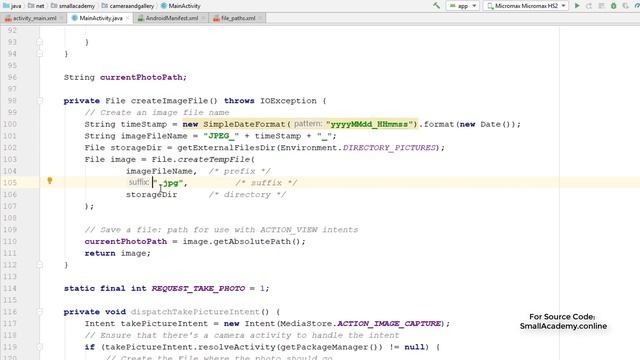Run the app with green play button
Screen dimensions: 640x360
tap(577, 6)
